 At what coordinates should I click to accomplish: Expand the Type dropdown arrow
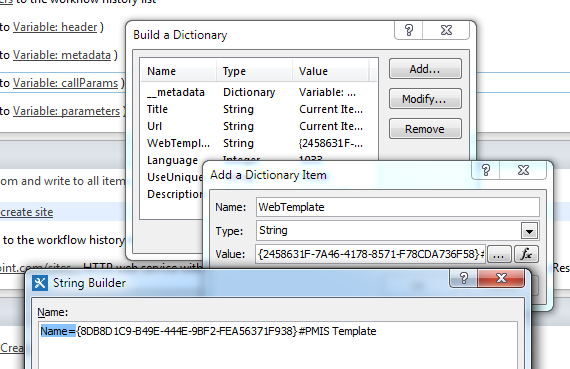529,231
